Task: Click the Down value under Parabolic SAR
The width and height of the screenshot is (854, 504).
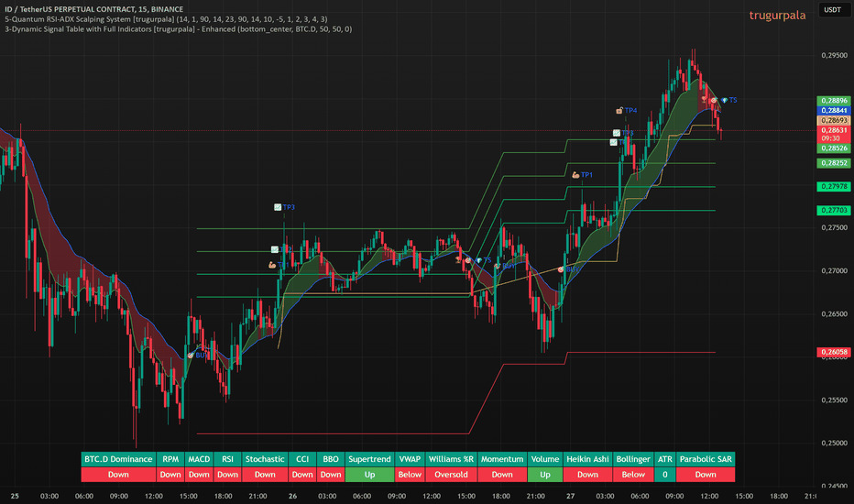Action: pos(706,475)
